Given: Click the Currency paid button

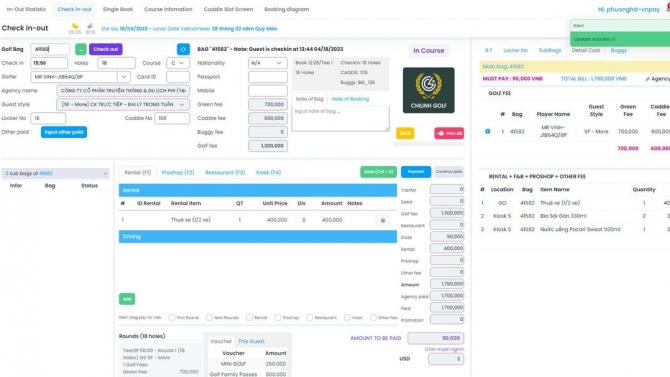Looking at the screenshot, I should [x=449, y=172].
